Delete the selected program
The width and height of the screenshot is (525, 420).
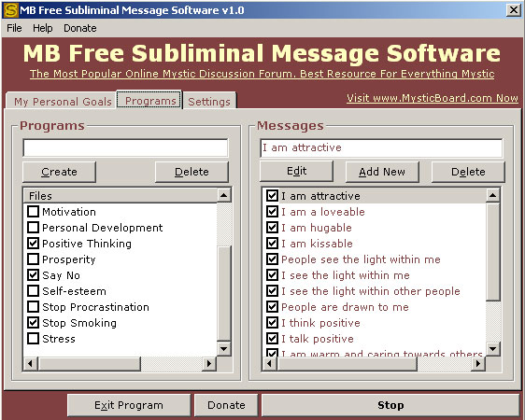point(192,172)
